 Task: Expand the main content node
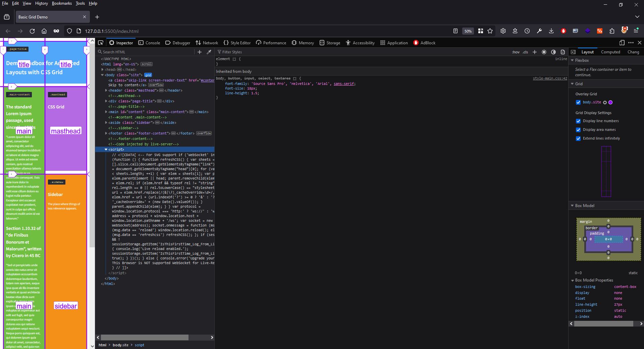(106, 112)
